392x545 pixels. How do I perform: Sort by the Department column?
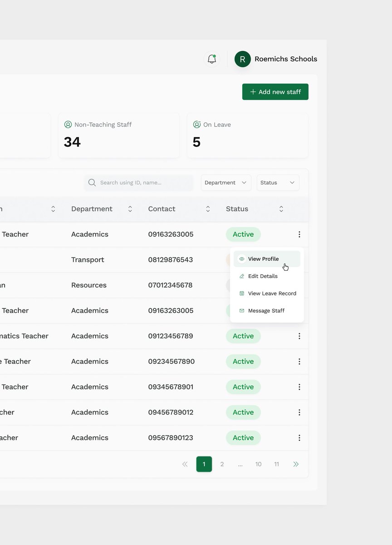pos(130,209)
